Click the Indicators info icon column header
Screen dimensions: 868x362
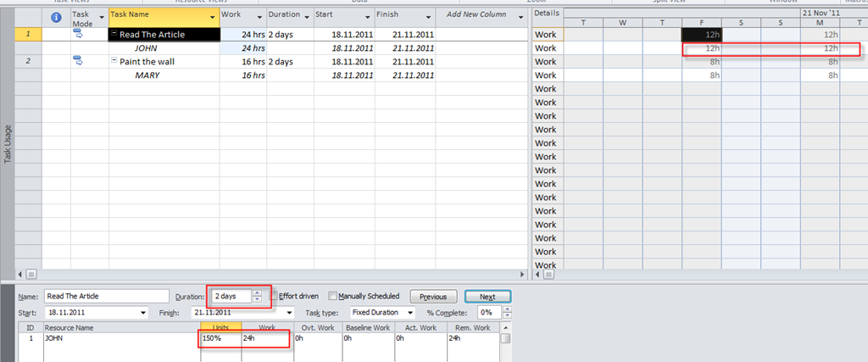(x=56, y=17)
